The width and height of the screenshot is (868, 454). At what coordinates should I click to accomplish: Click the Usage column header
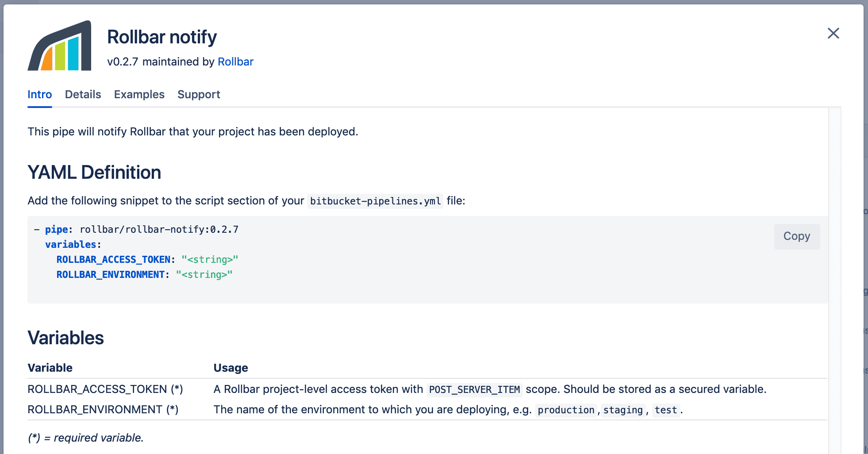pos(230,368)
